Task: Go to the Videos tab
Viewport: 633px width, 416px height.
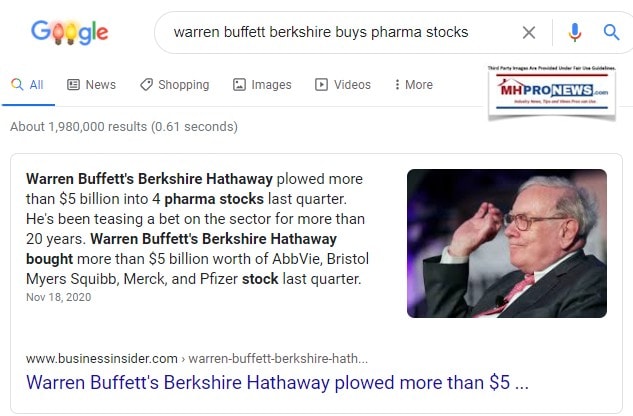Action: [x=352, y=85]
